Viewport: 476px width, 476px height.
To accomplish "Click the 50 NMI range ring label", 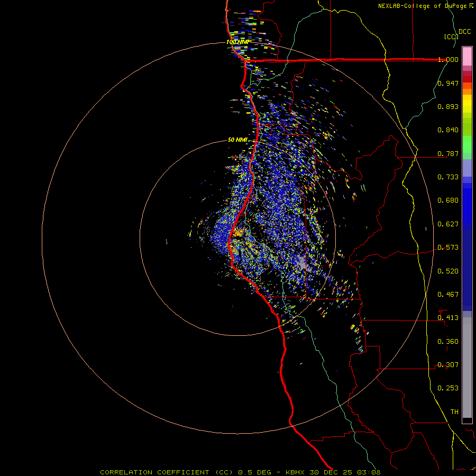I will pos(237,140).
